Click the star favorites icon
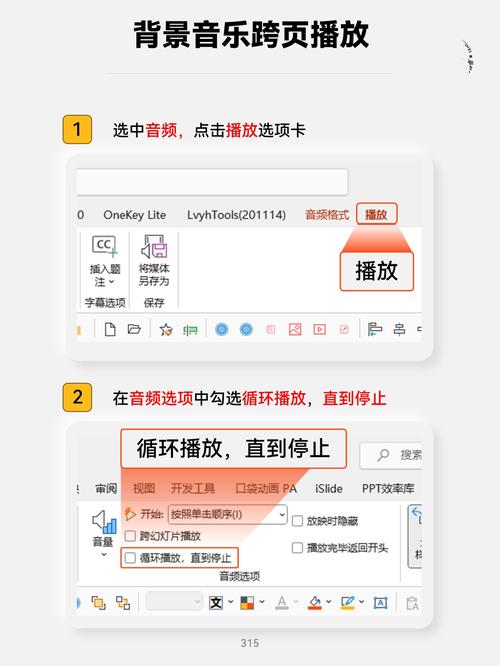Screen dimensions: 500x666 point(166,329)
